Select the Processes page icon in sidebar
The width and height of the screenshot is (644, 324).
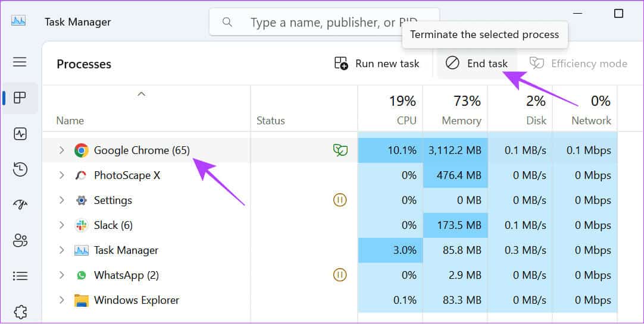pyautogui.click(x=20, y=97)
